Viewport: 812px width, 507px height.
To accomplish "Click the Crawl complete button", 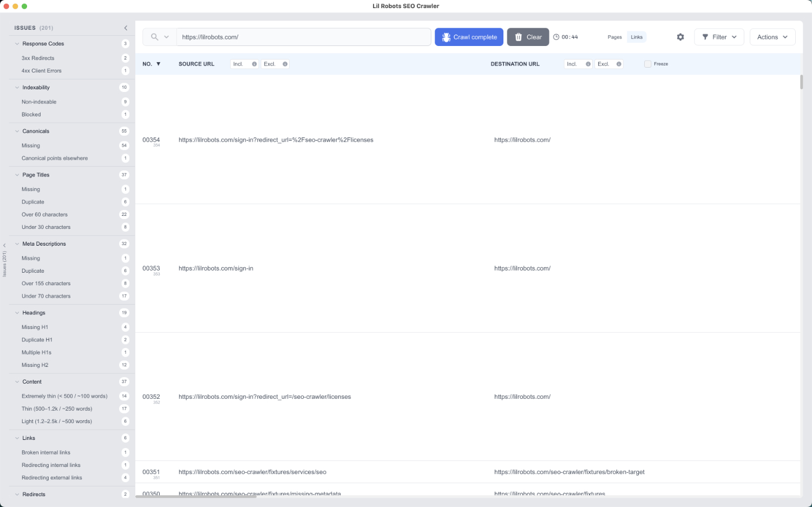I will point(469,37).
